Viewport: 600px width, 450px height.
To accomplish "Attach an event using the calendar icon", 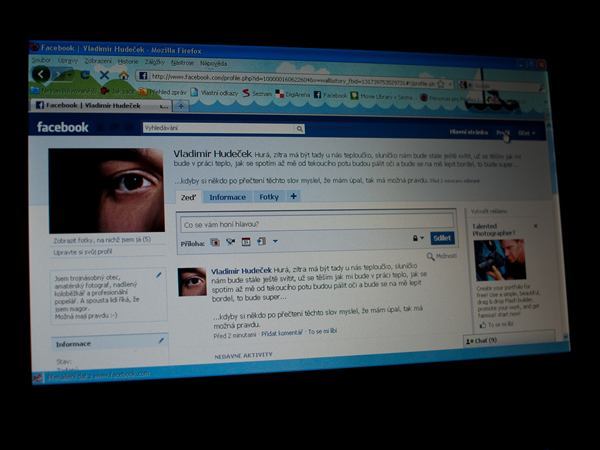I will tap(246, 242).
